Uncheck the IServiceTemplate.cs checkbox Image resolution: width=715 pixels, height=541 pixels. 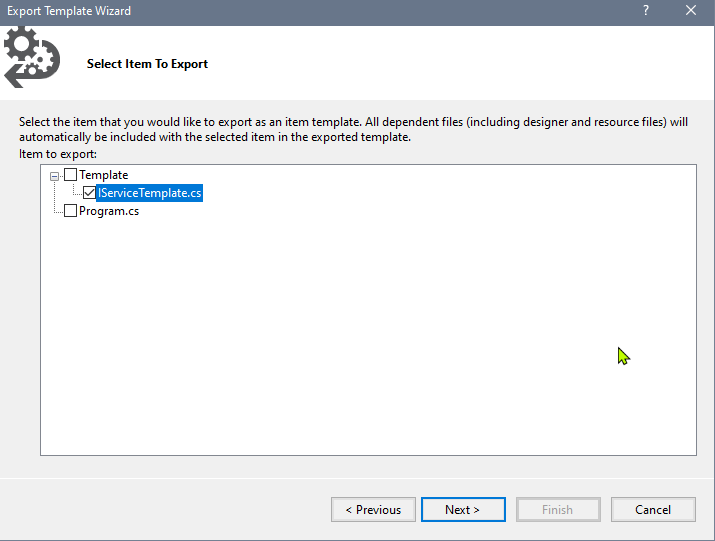click(x=89, y=192)
